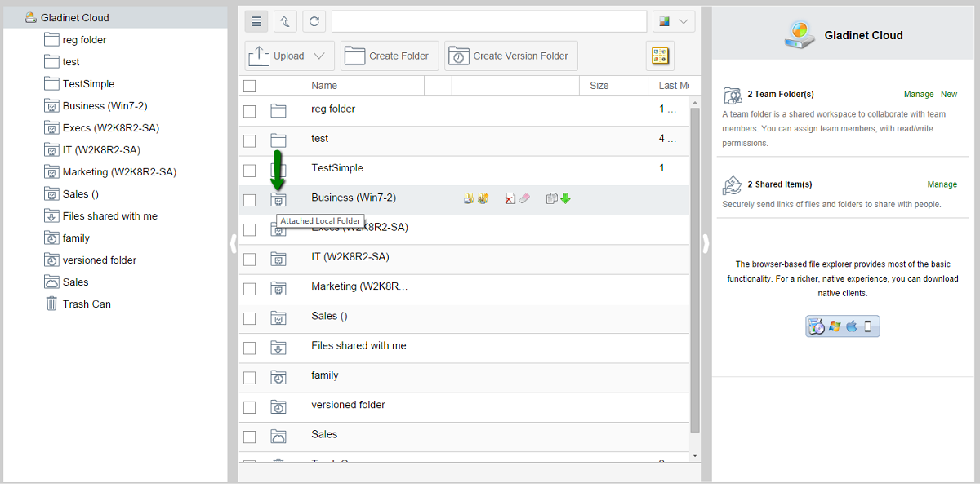Click the team folder users icon in Business row
Image resolution: width=980 pixels, height=484 pixels.
click(x=483, y=198)
